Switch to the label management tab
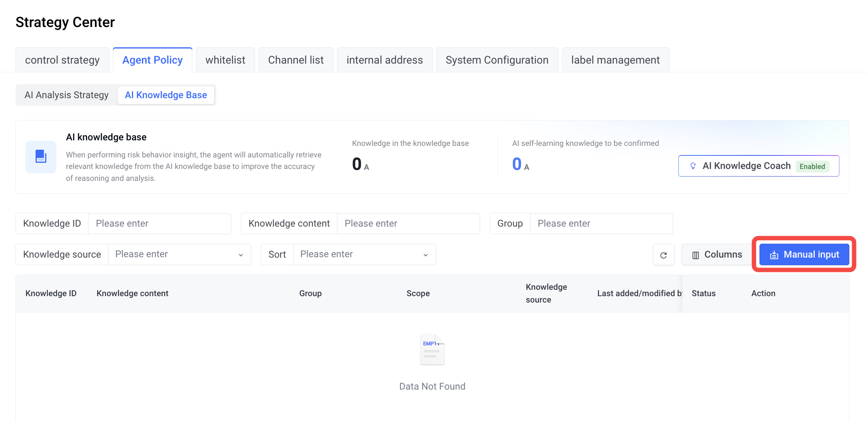This screenshot has width=868, height=421. [x=616, y=60]
